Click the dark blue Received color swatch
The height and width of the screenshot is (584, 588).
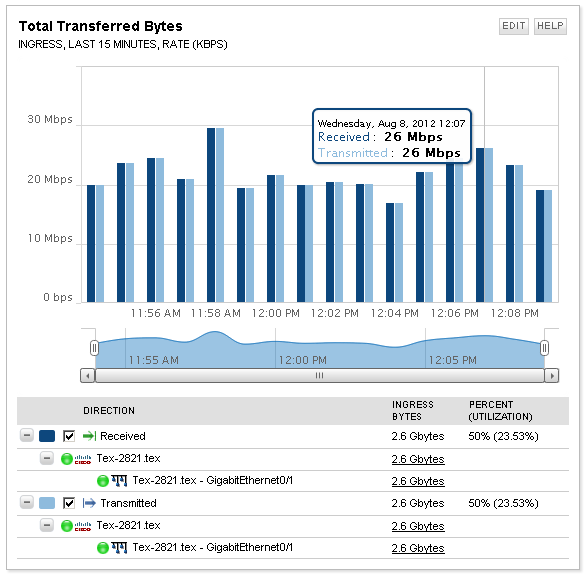coord(47,436)
